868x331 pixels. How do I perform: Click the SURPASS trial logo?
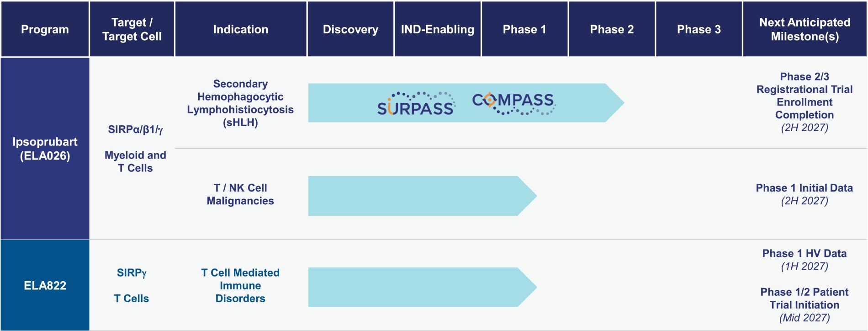pyautogui.click(x=416, y=103)
